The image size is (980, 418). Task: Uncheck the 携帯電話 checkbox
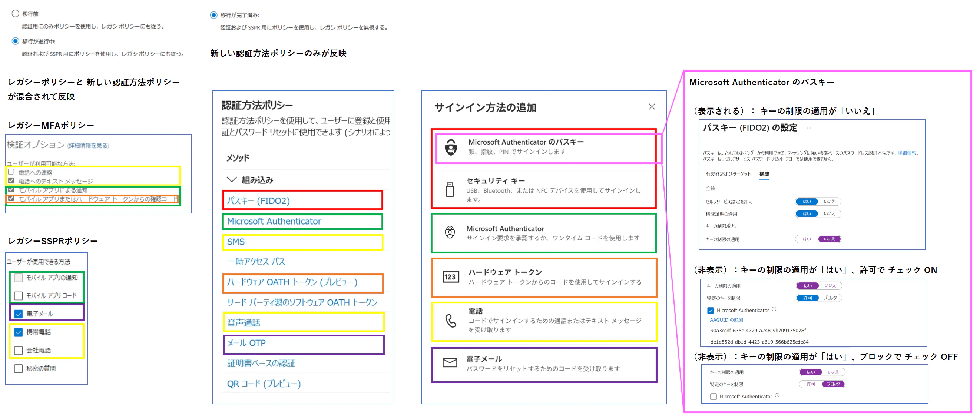[x=18, y=332]
